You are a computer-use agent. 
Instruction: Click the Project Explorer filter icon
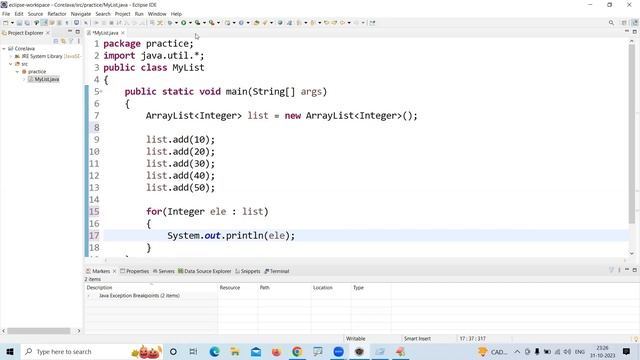point(71,41)
